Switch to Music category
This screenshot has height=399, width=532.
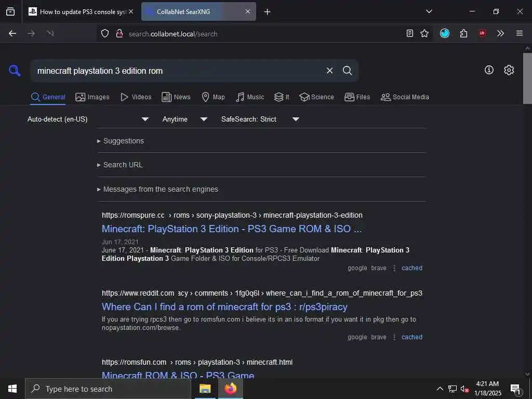click(x=250, y=97)
